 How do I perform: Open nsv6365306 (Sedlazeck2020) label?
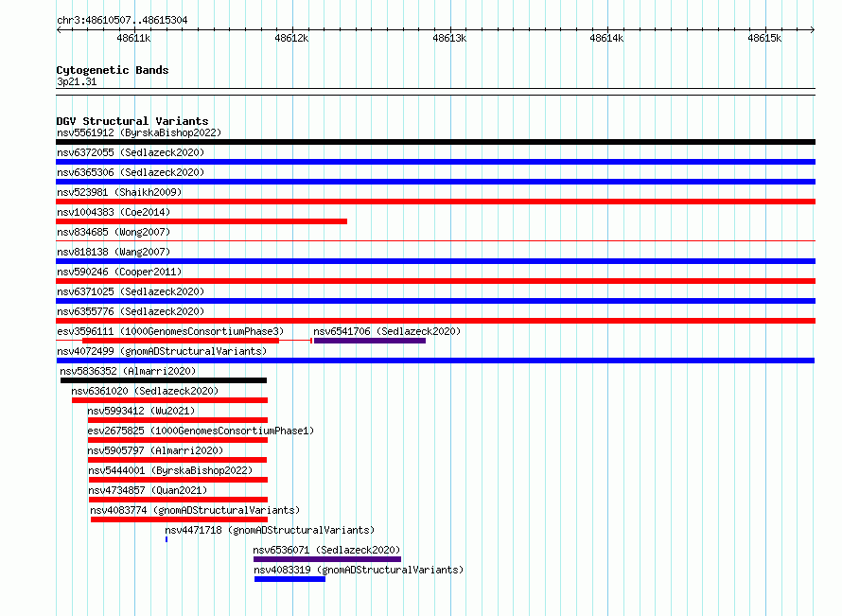coord(131,172)
